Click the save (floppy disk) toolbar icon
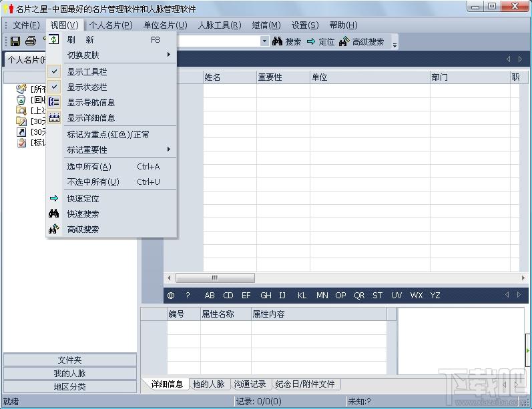The width and height of the screenshot is (532, 409). [15, 41]
